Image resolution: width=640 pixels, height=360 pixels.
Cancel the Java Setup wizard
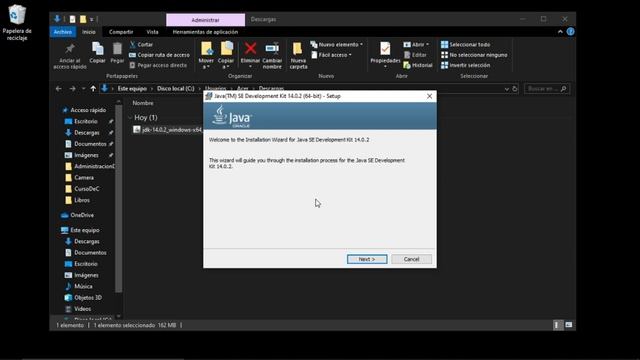[411, 259]
